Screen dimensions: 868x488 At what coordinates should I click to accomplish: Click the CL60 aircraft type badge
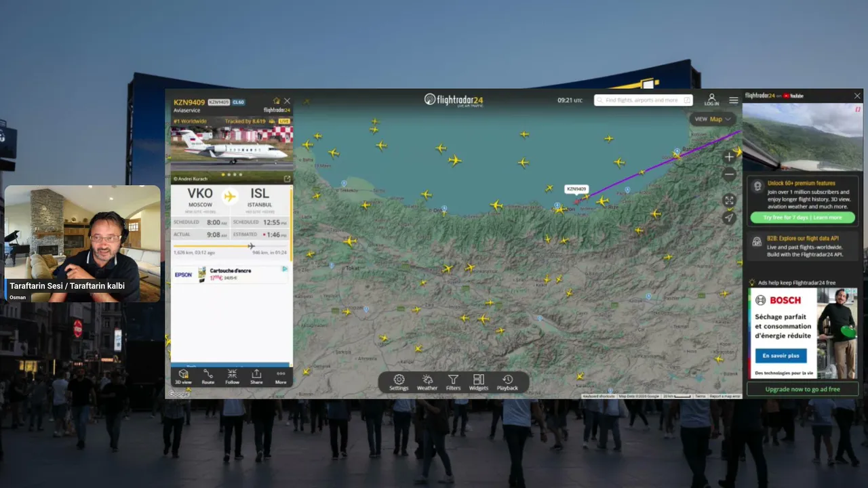pyautogui.click(x=238, y=102)
